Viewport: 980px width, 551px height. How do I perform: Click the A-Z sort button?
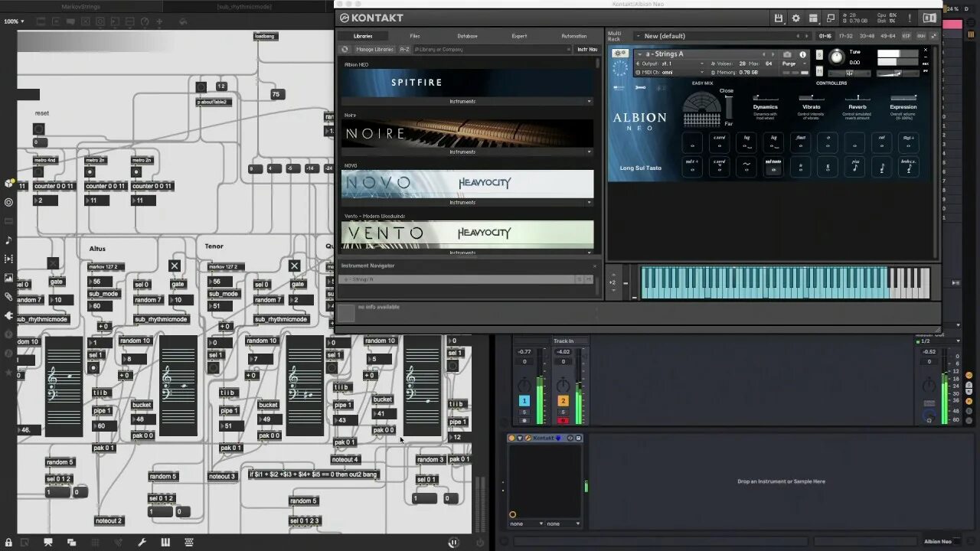(404, 49)
